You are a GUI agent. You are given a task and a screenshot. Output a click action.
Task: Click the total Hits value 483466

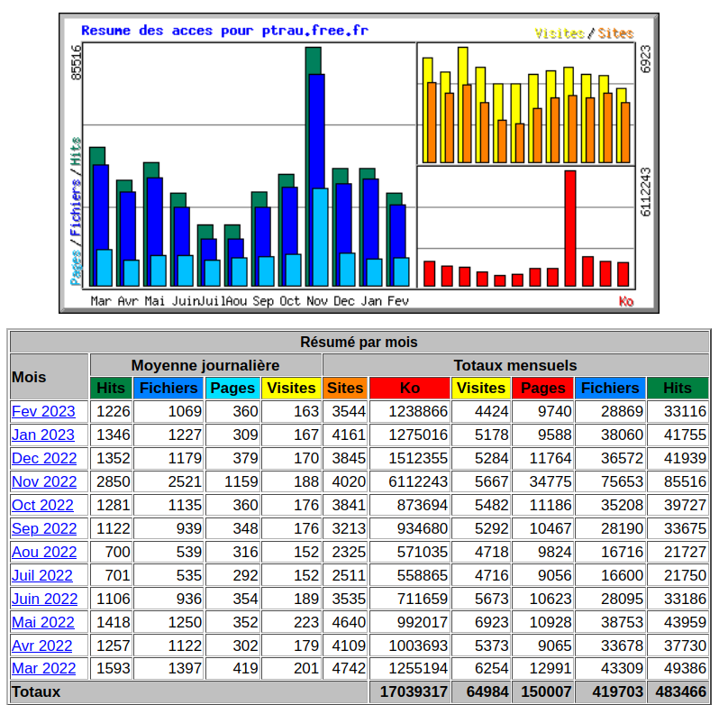(x=680, y=692)
